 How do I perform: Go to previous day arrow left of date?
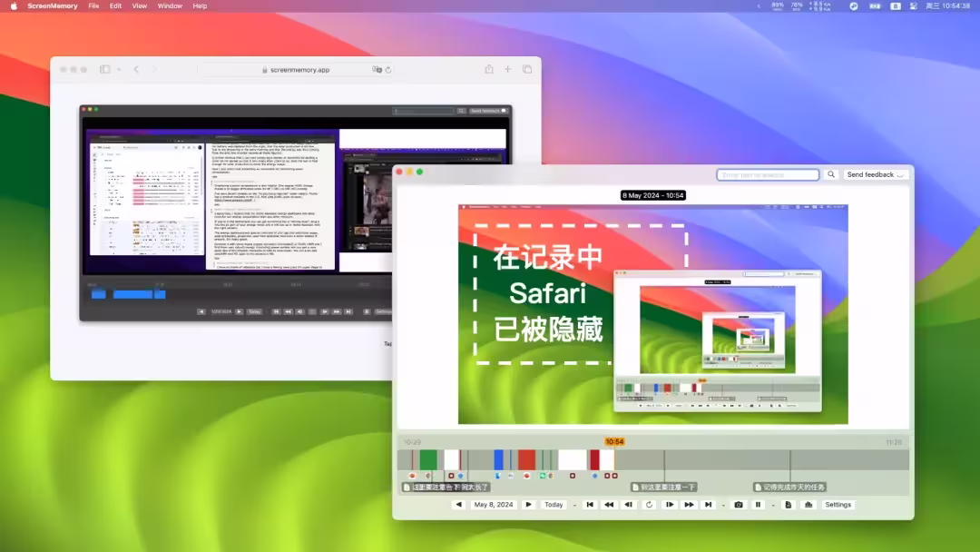[459, 505]
